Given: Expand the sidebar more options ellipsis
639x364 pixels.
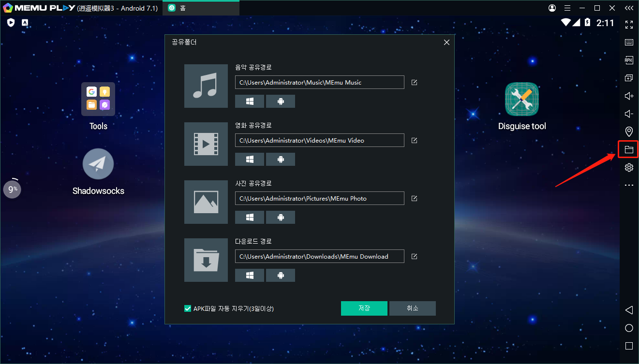Looking at the screenshot, I should 628,185.
